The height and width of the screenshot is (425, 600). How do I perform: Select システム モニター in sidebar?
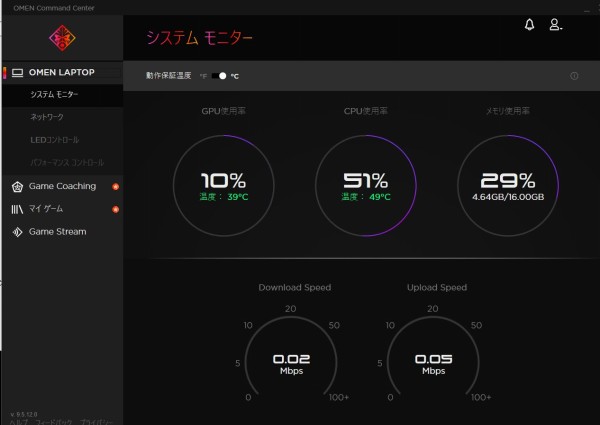point(54,95)
